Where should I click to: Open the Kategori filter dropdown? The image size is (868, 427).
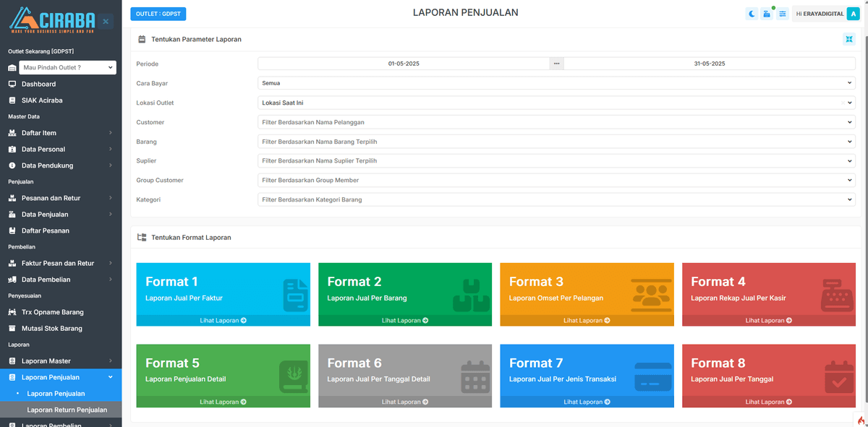tap(556, 199)
